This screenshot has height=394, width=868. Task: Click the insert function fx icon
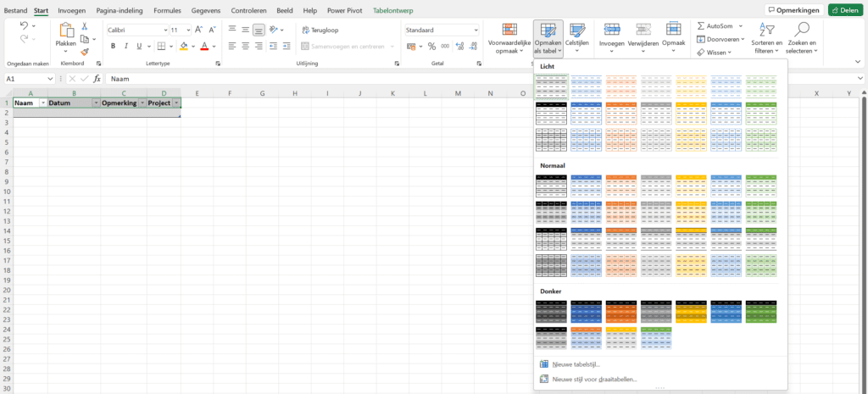pos(97,79)
